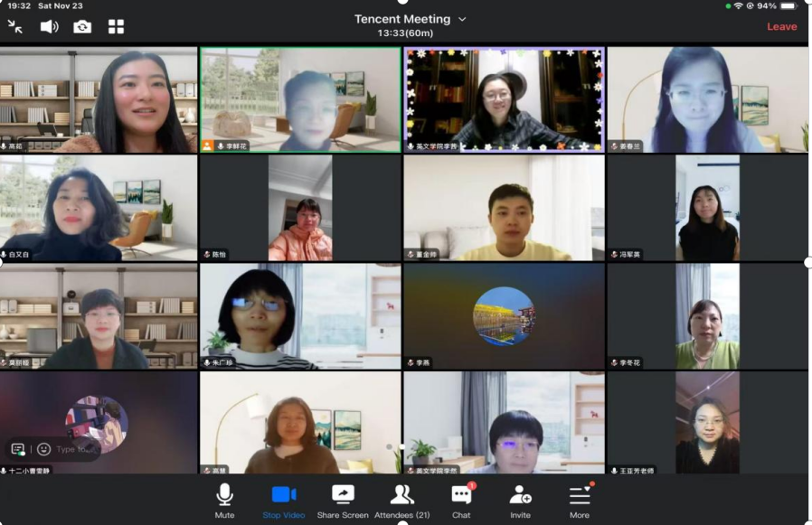This screenshot has height=525, width=812.
Task: Change grid layout view icon
Action: pos(116,27)
